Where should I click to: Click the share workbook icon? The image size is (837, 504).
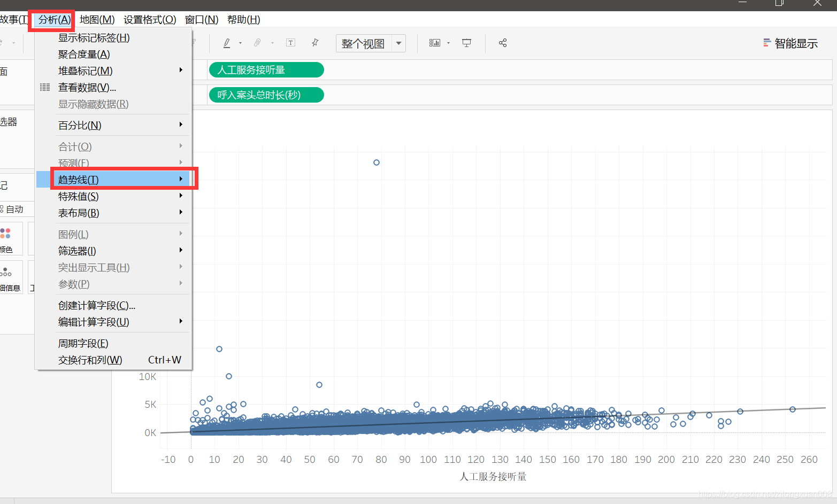(503, 43)
